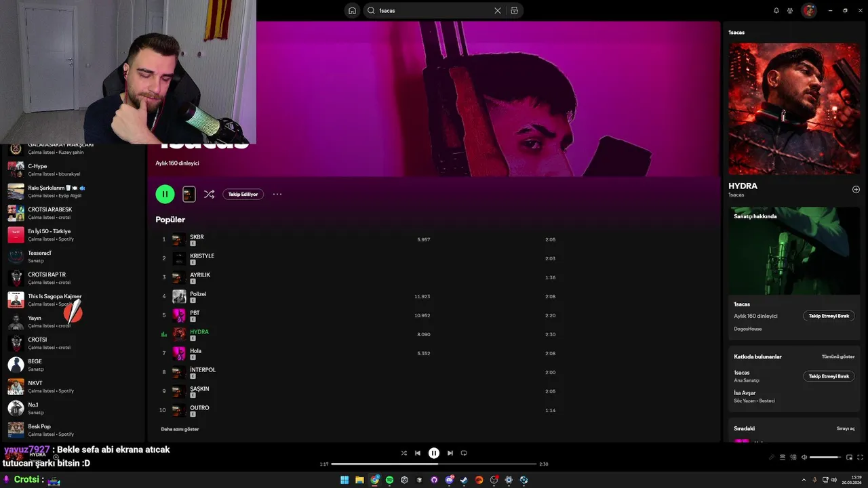The image size is (868, 488).
Task: Open Tümünü göster credits link
Action: coord(838,357)
